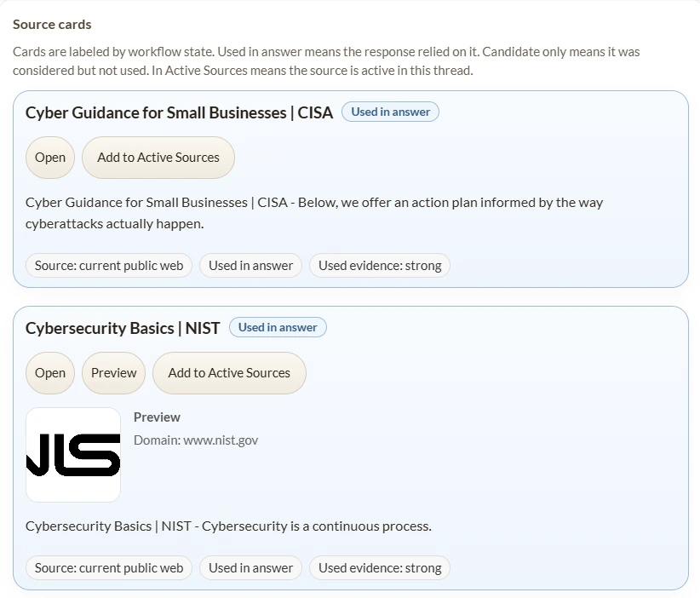
Task: Click the 'Cybersecurity Basics | NIST' card title
Action: point(123,328)
